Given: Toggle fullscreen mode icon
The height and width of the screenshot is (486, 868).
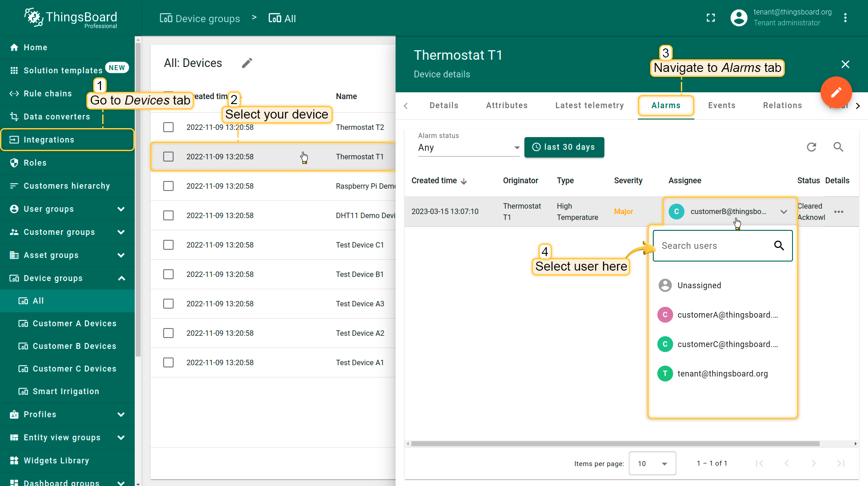Looking at the screenshot, I should pos(711,18).
